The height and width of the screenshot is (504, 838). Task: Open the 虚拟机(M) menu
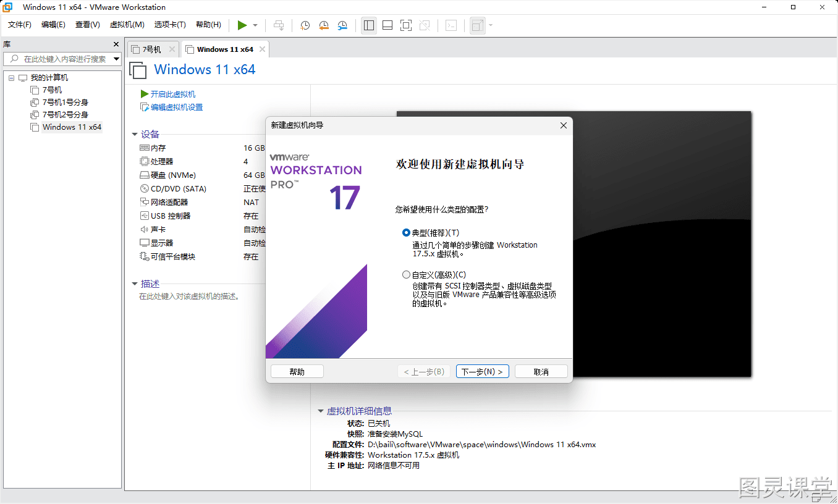pyautogui.click(x=127, y=25)
